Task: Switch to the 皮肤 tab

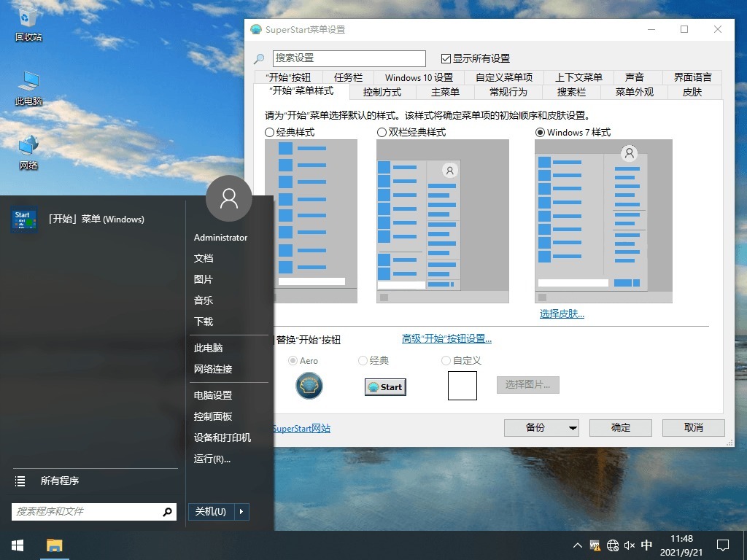Action: pyautogui.click(x=692, y=92)
